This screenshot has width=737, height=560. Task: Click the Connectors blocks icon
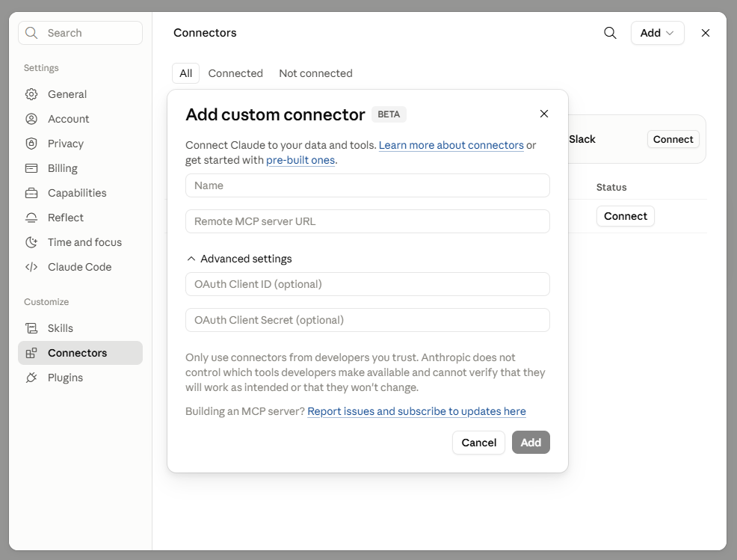coord(31,353)
